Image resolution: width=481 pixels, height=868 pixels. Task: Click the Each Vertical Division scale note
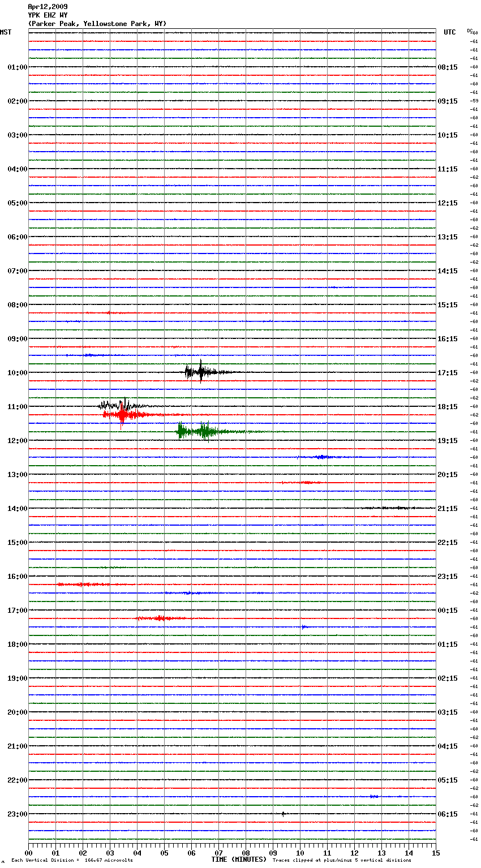coord(72,860)
